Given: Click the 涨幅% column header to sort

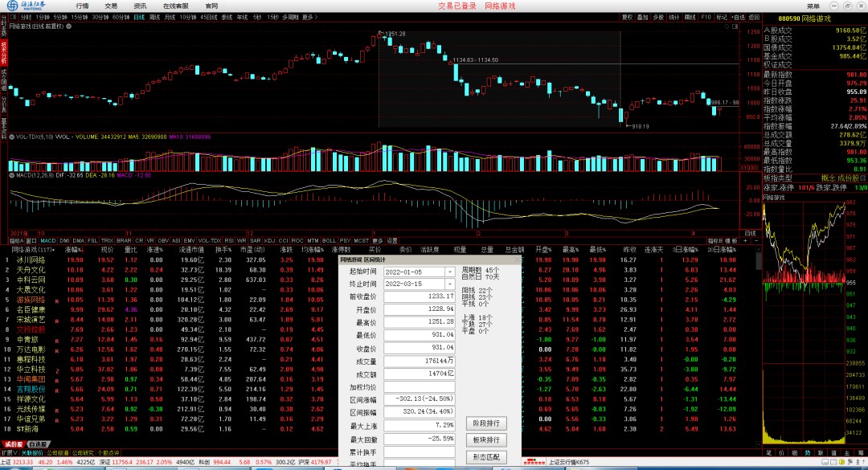Looking at the screenshot, I should pos(74,250).
